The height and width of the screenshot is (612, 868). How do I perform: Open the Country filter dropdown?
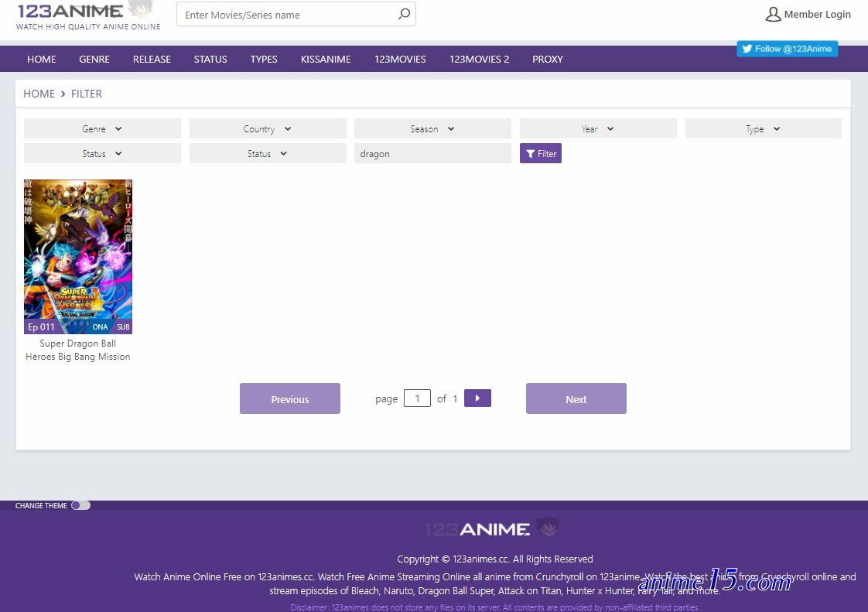pos(268,128)
